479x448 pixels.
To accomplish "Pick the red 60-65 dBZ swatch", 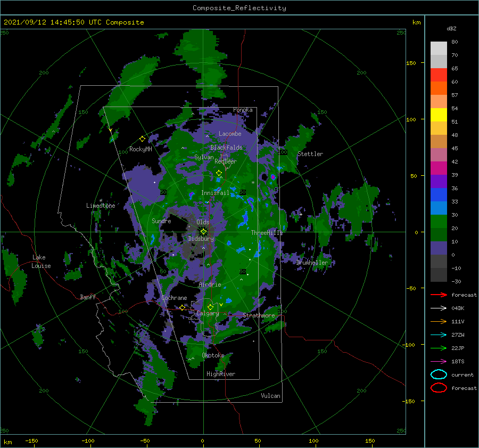I will click(439, 75).
